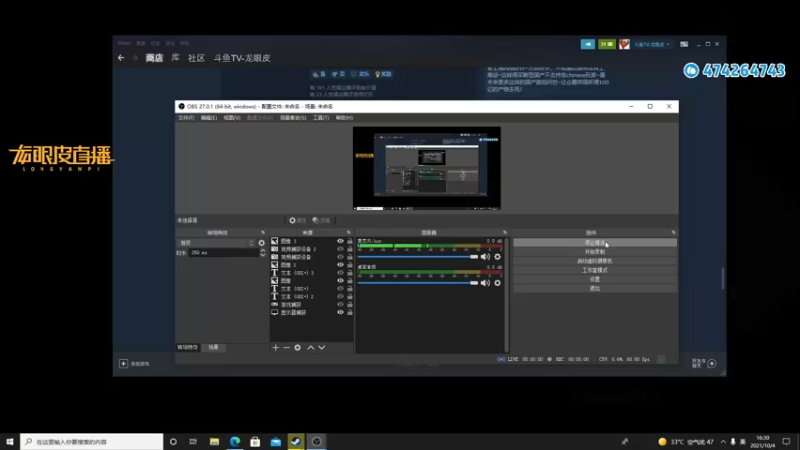This screenshot has width=800, height=450.
Task: Move source up with arrow icon
Action: 311,347
